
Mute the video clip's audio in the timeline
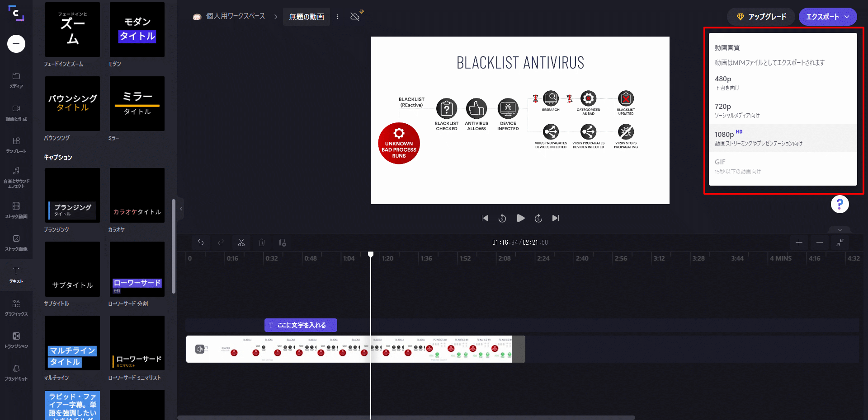199,348
